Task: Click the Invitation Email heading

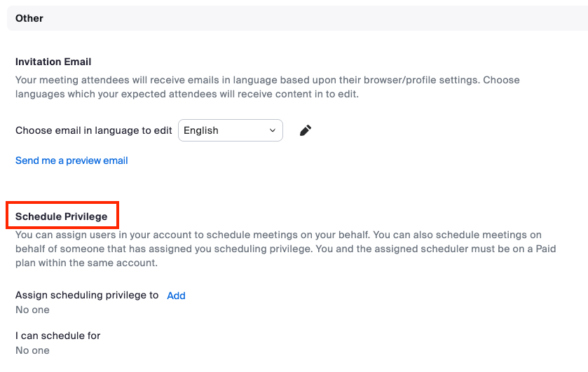Action: pyautogui.click(x=53, y=62)
